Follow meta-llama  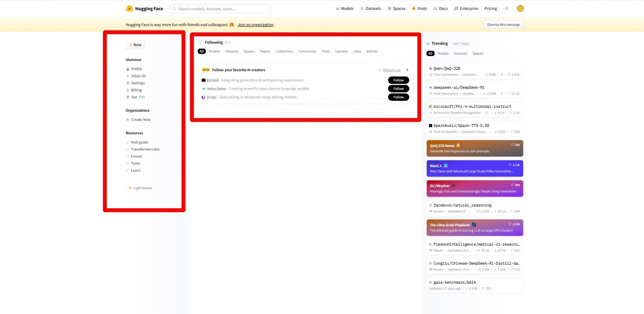[x=399, y=89]
